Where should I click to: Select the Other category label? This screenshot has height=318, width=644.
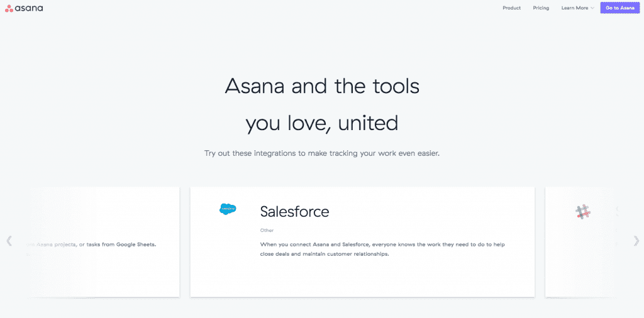267,231
